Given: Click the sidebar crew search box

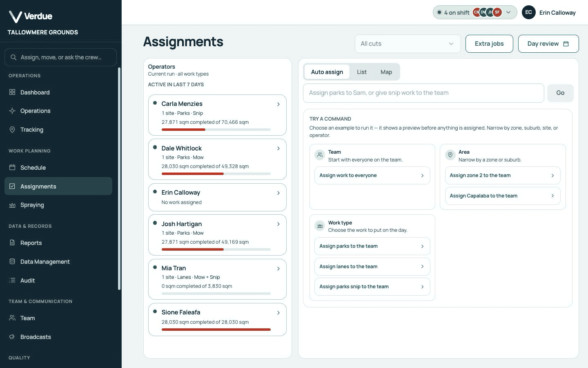Looking at the screenshot, I should (x=60, y=57).
